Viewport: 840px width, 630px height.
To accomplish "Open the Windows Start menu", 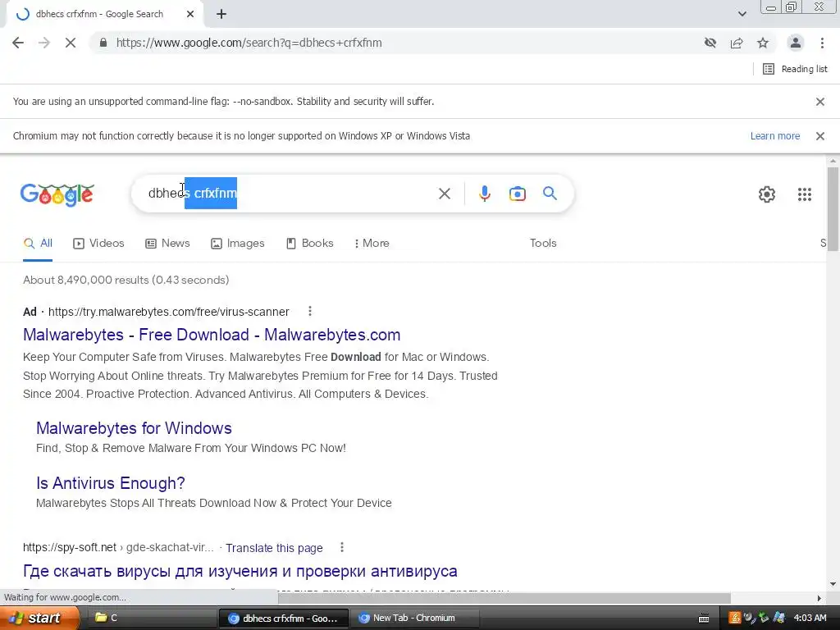I will tap(39, 618).
